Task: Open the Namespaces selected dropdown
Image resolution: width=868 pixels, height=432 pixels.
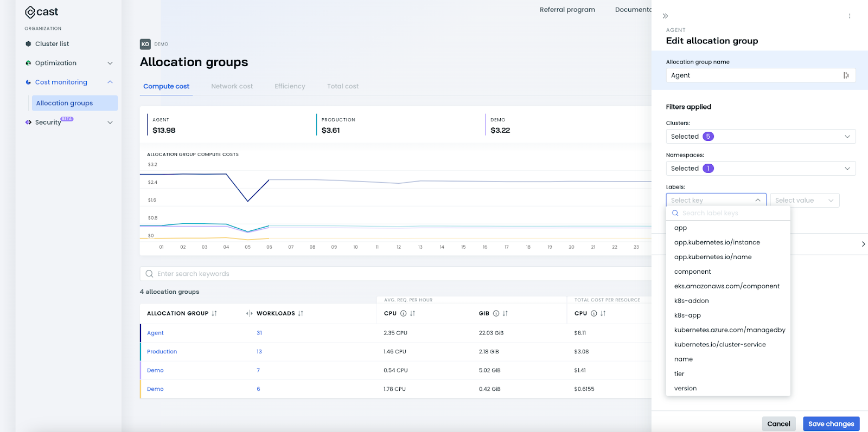Action: [x=761, y=169]
